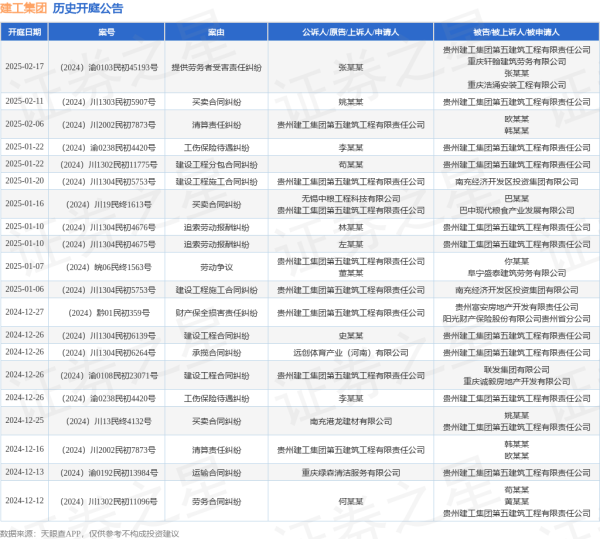Click case number 川13民终4132号
Screen dimensions: 600x539
click(109, 421)
